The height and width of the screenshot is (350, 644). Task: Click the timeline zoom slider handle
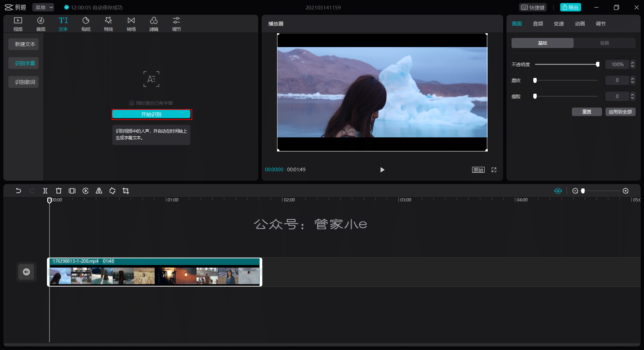tap(583, 191)
